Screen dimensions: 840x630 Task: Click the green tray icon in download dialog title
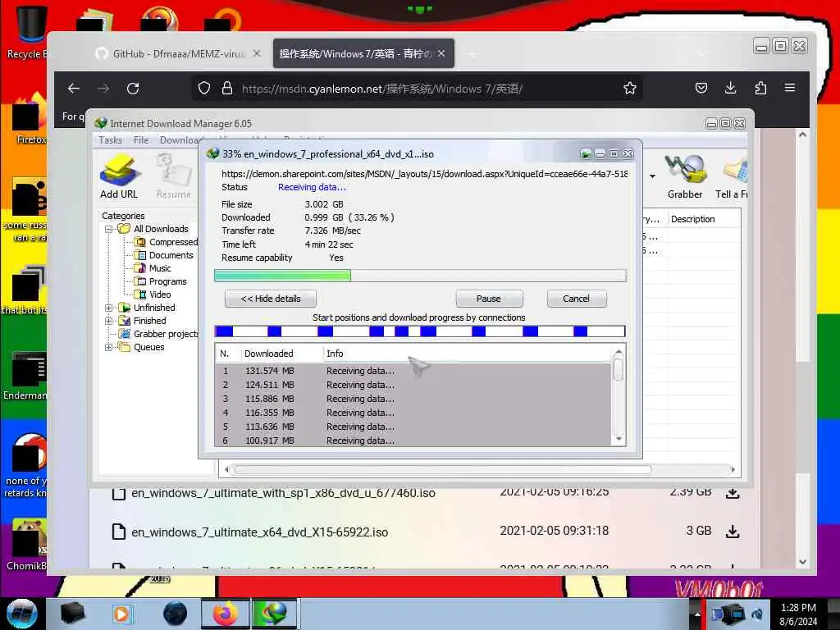[x=586, y=154]
